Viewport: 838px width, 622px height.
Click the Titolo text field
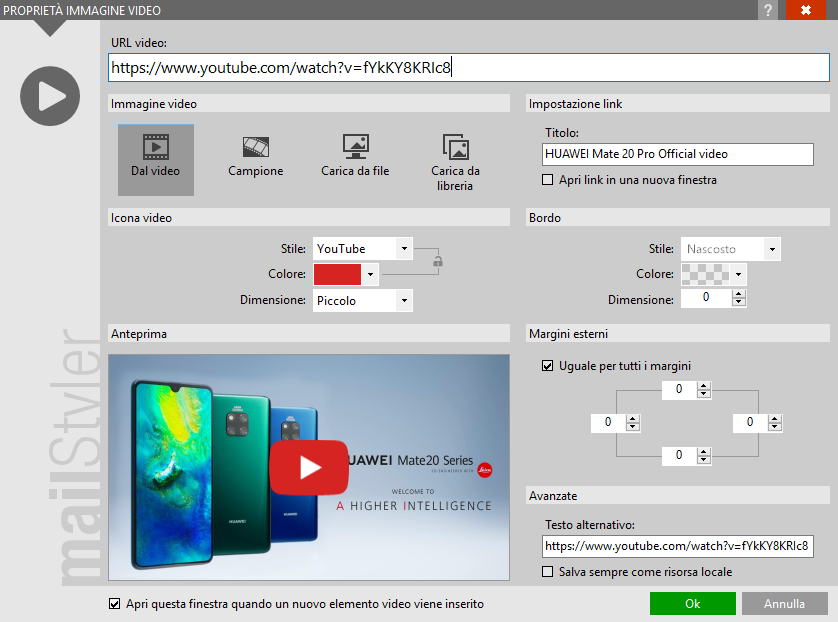tap(678, 154)
